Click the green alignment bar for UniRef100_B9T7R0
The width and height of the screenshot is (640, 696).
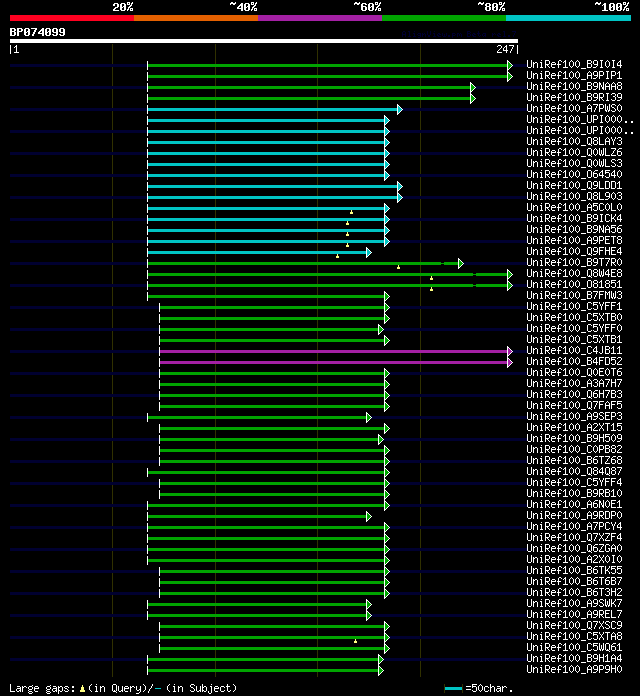[303, 264]
